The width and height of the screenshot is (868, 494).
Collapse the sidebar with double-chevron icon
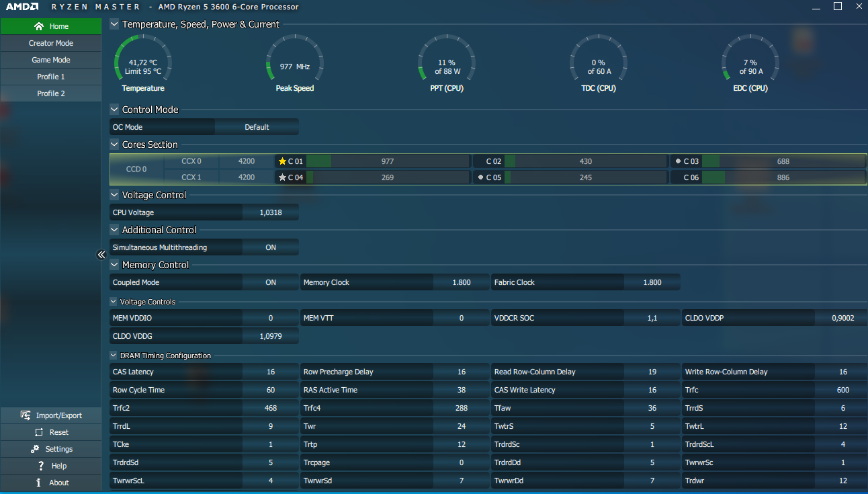101,255
